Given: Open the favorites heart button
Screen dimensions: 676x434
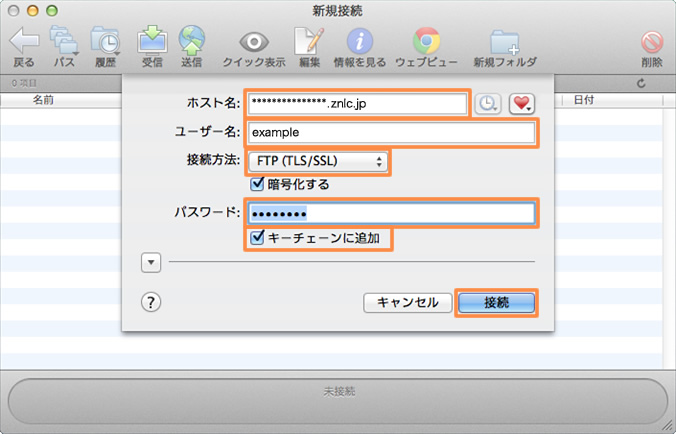Looking at the screenshot, I should pos(522,103).
